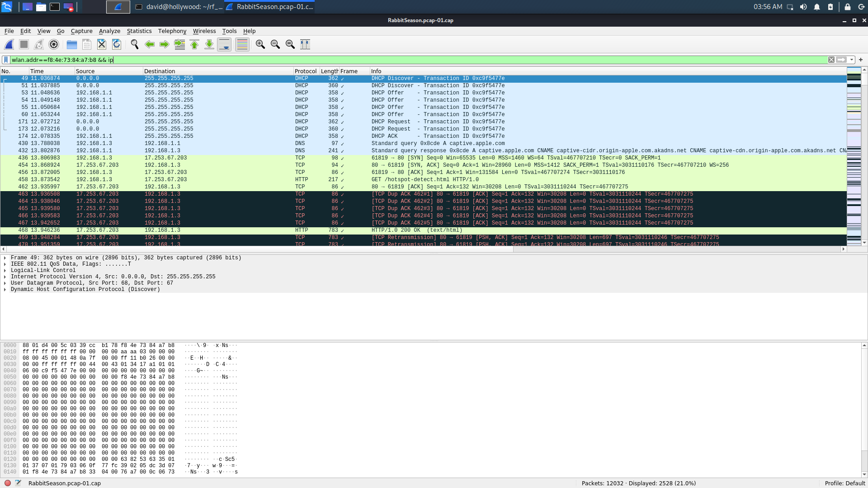Click Go to specified packet icon
Image resolution: width=868 pixels, height=488 pixels.
click(179, 44)
